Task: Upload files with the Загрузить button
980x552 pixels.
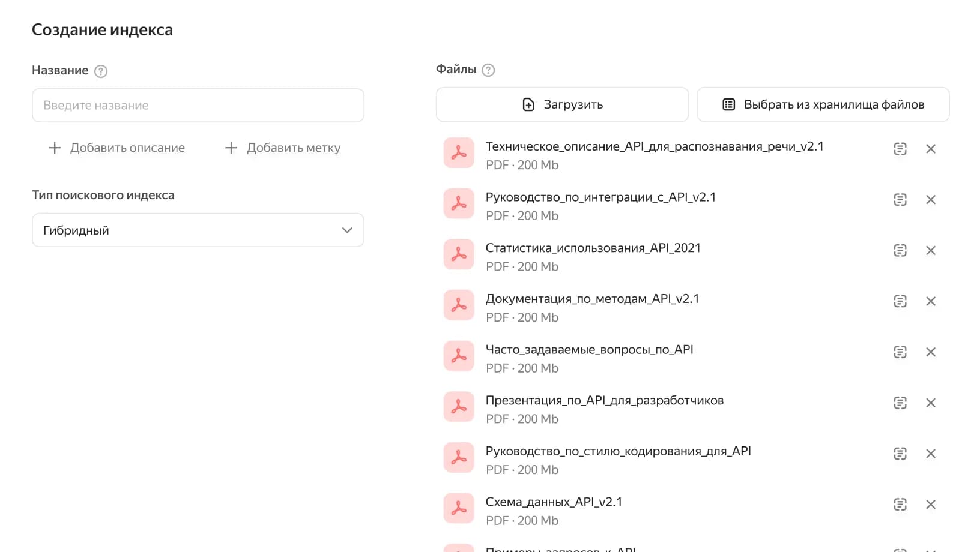Action: coord(562,104)
